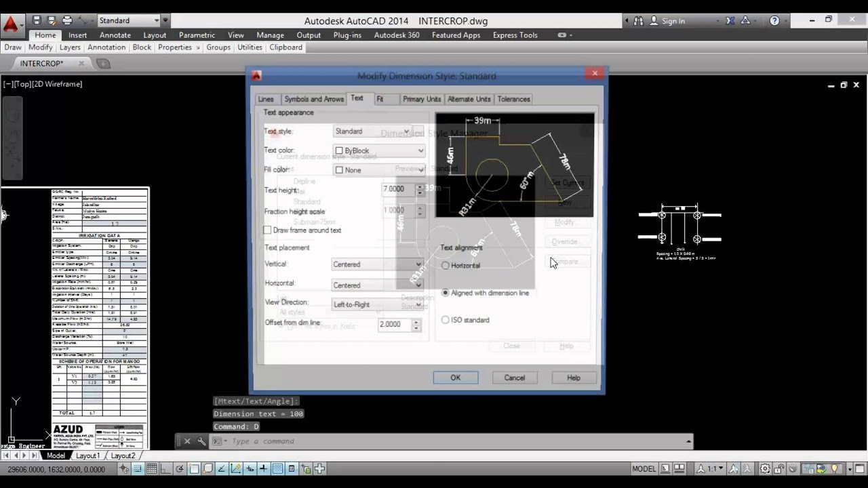Switch to the Symbols and Arrows tab
This screenshot has height=488, width=868.
click(314, 99)
